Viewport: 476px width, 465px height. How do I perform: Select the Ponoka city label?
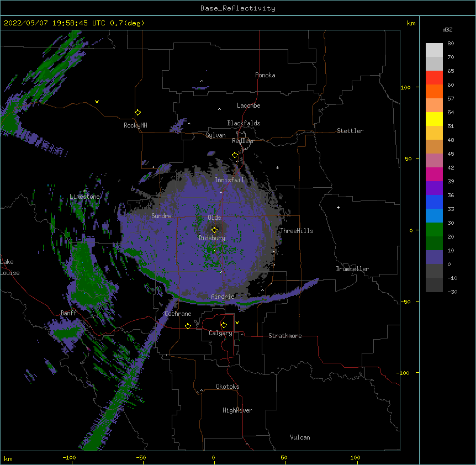[x=265, y=75]
